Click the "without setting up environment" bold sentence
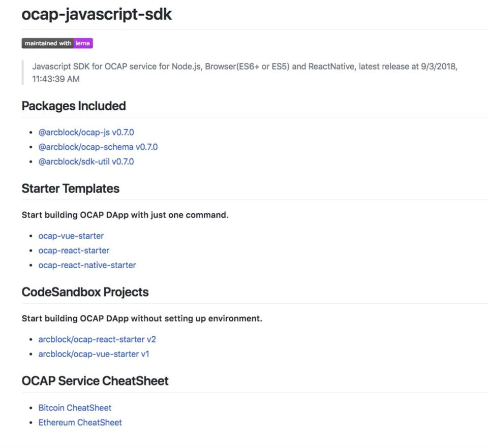 142,319
